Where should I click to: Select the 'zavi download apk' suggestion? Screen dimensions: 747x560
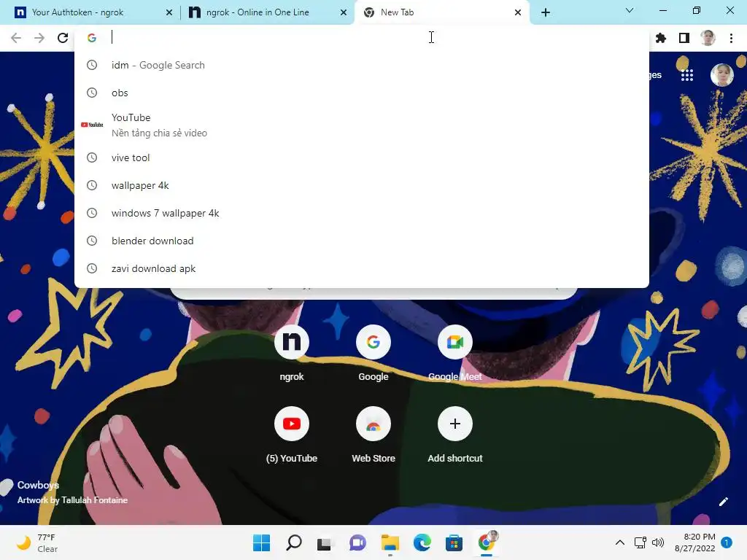[362, 268]
